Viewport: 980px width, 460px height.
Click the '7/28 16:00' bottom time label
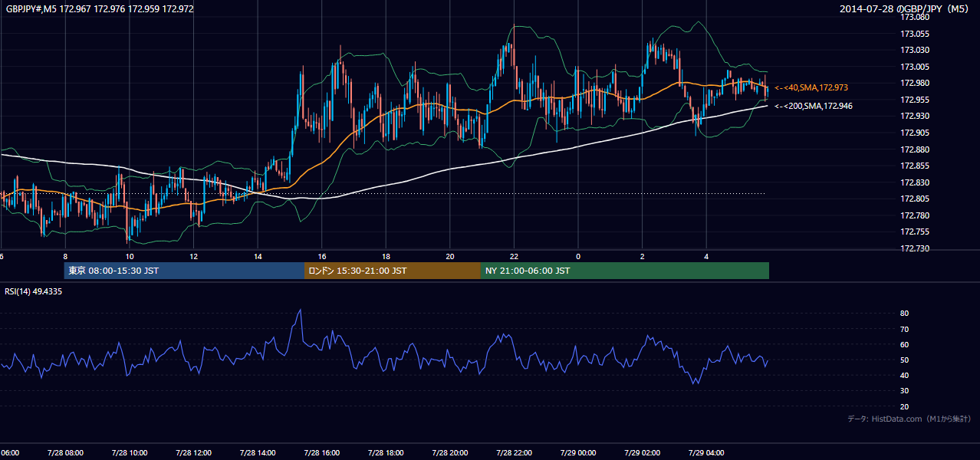tap(322, 453)
